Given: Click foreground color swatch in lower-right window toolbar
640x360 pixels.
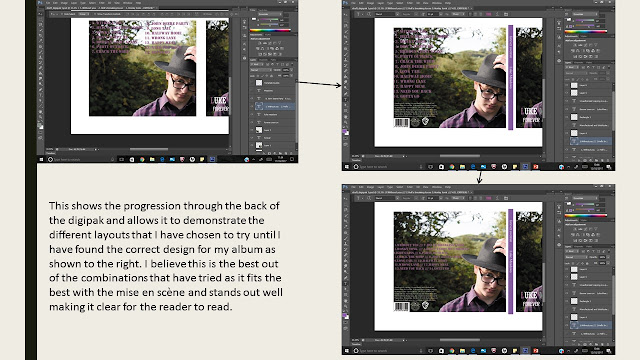Looking at the screenshot, I should tap(344, 315).
